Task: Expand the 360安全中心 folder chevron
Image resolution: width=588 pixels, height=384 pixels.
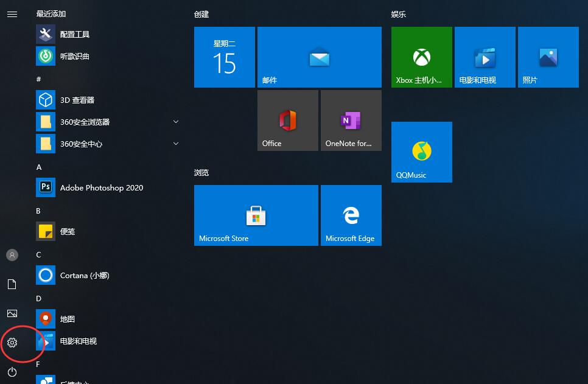Action: 175,144
